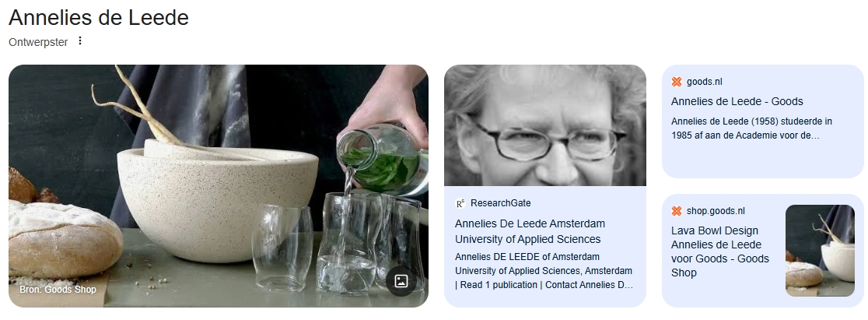Click the '(1958) studeerde in 1985' snippet
Viewport: 868px width, 320px height.
pyautogui.click(x=751, y=128)
